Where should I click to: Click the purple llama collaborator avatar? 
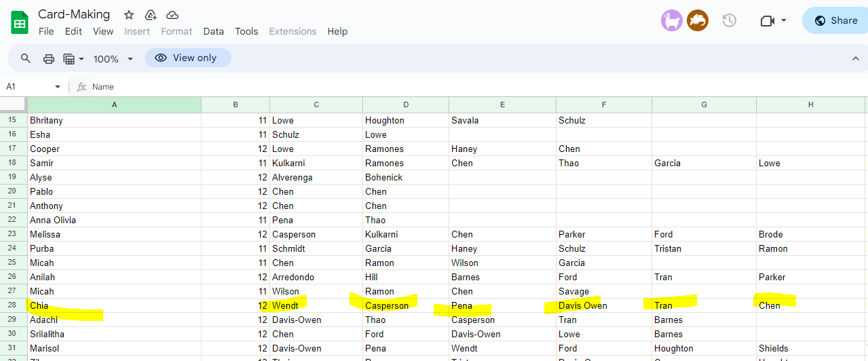[671, 20]
